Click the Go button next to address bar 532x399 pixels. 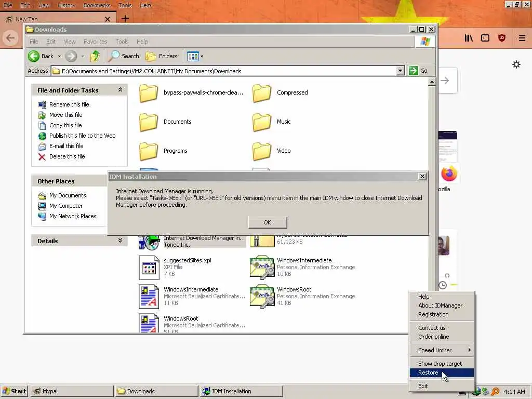tap(418, 71)
